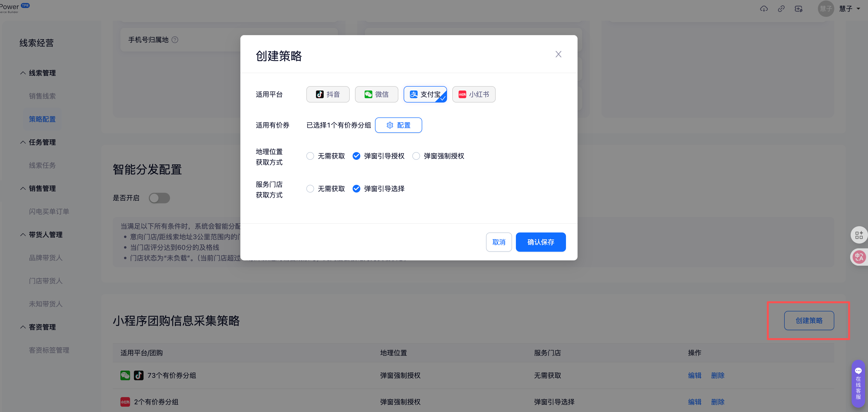The height and width of the screenshot is (412, 868).
Task: Choose the 小红书 platform option
Action: click(473, 94)
